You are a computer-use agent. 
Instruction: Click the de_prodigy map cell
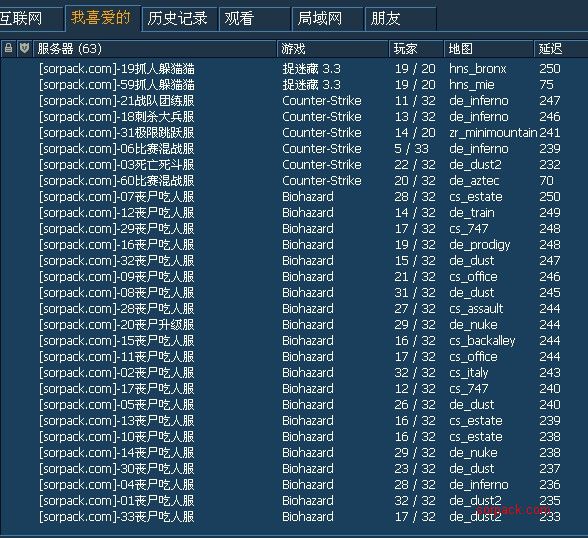(480, 245)
